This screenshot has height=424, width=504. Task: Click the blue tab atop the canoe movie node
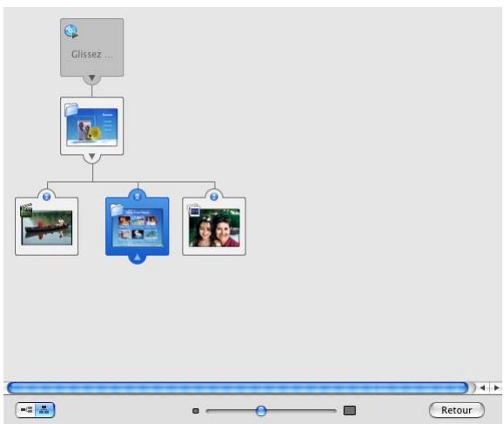47,197
